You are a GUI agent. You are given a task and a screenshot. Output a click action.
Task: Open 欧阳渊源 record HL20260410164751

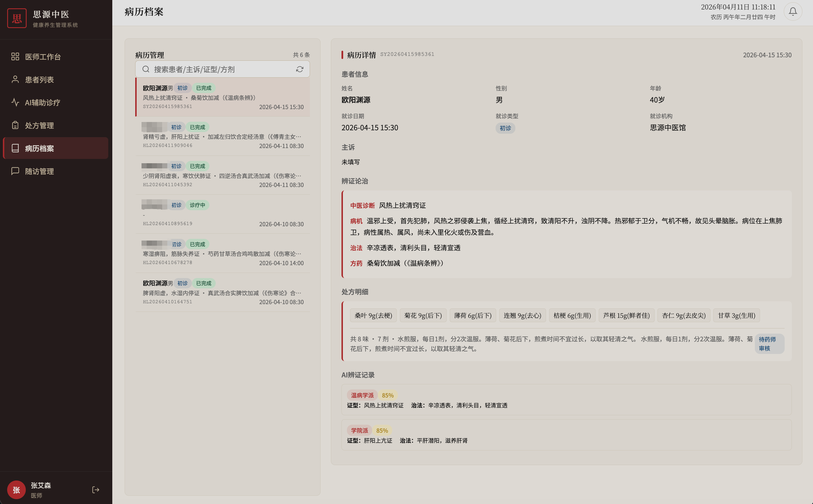point(222,292)
